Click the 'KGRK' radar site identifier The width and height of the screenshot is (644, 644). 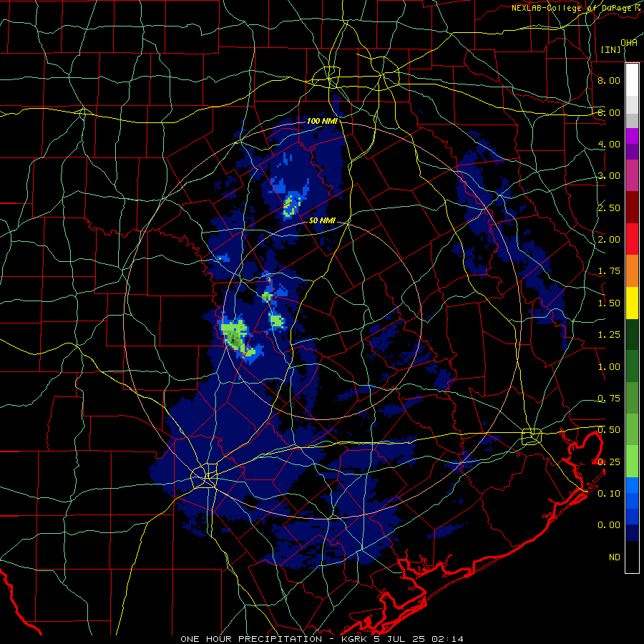[x=353, y=639]
